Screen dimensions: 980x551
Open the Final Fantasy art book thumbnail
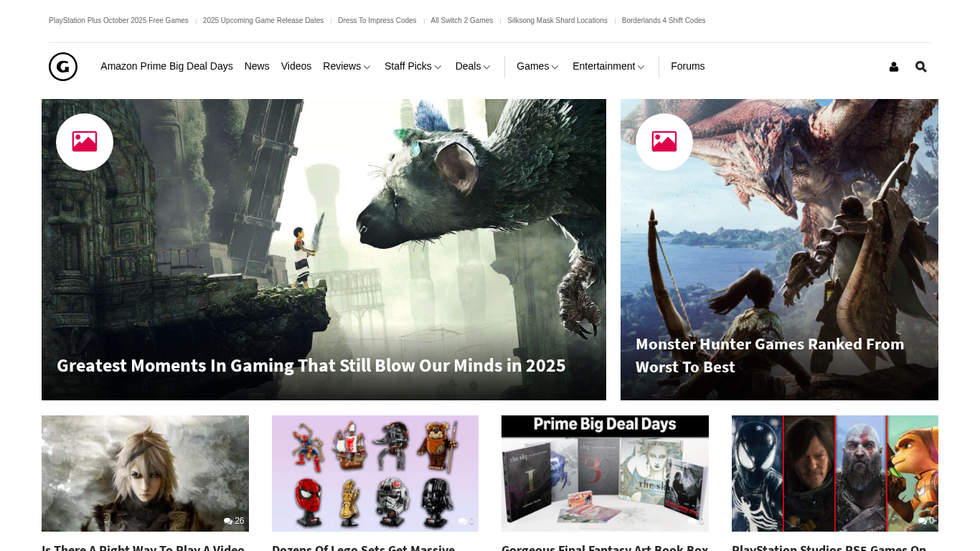(605, 474)
